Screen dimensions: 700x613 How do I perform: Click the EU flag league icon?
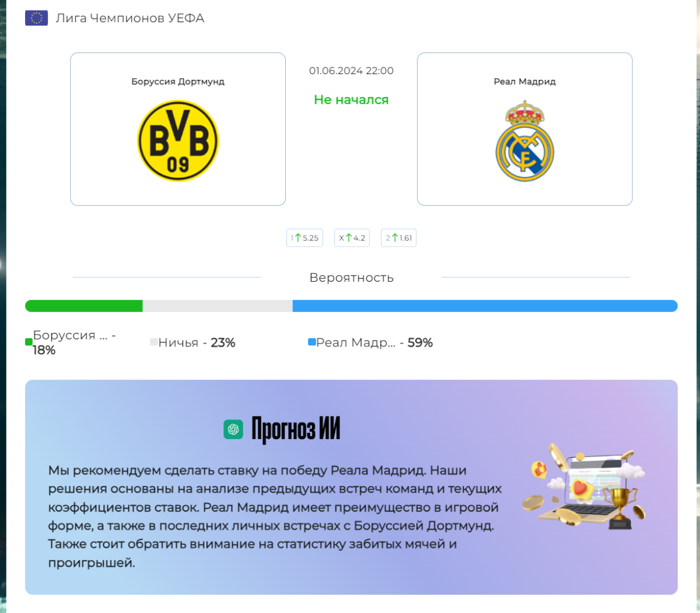pos(36,18)
